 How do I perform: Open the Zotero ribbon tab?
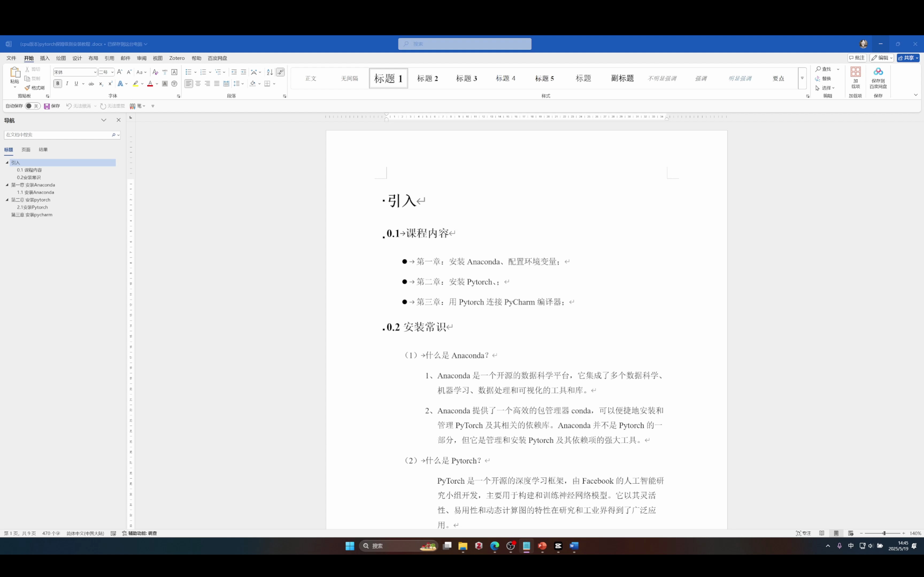click(x=177, y=58)
